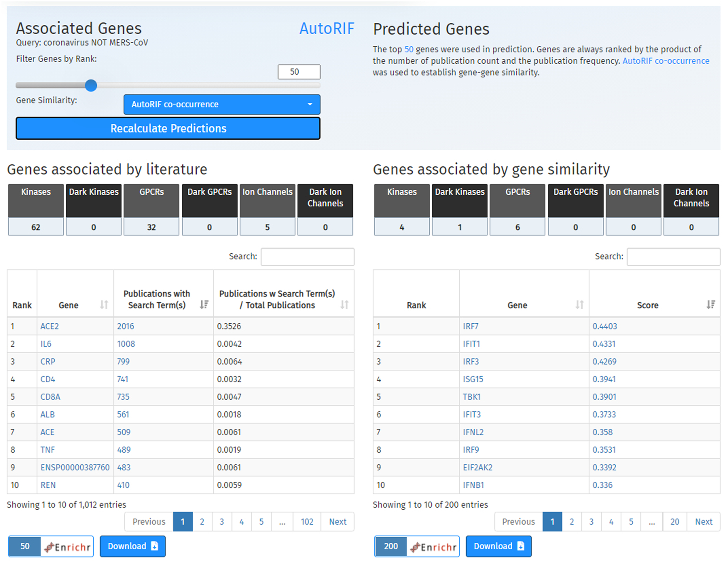The image size is (728, 562).
Task: Open score 0.4403 link
Action: pyautogui.click(x=605, y=326)
